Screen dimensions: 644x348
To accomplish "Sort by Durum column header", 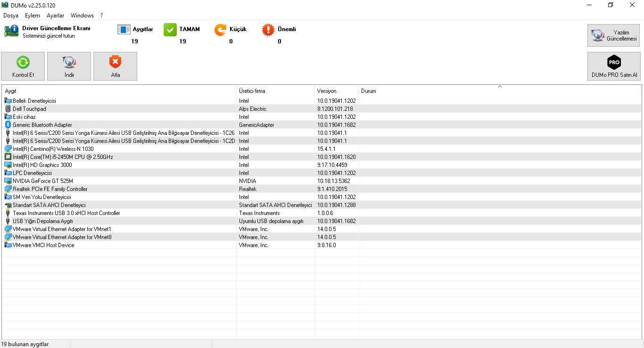I will coord(500,91).
